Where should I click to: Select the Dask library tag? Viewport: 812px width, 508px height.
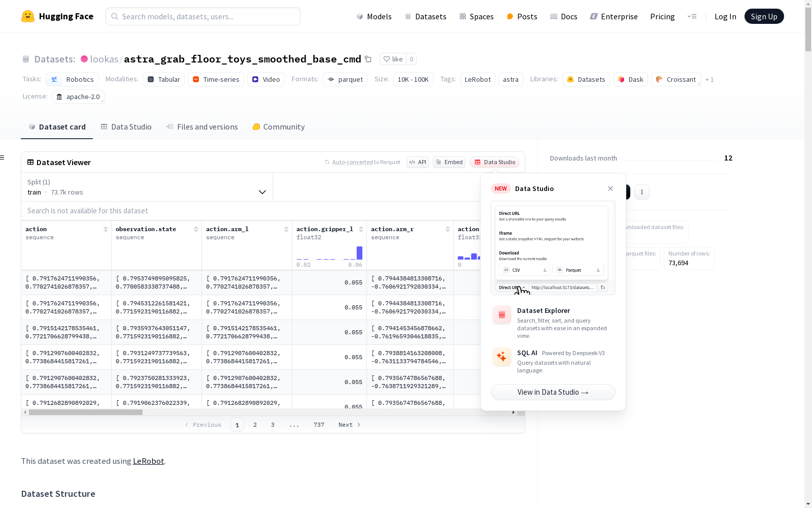[x=630, y=79]
